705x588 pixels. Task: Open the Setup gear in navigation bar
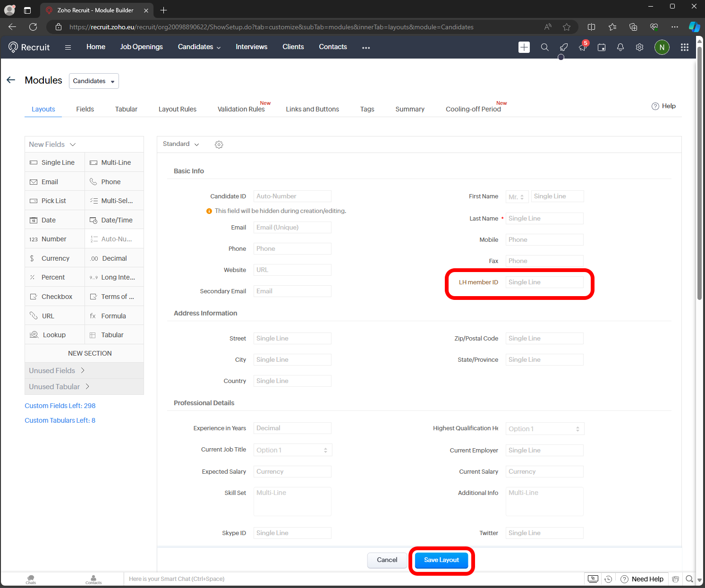[639, 47]
